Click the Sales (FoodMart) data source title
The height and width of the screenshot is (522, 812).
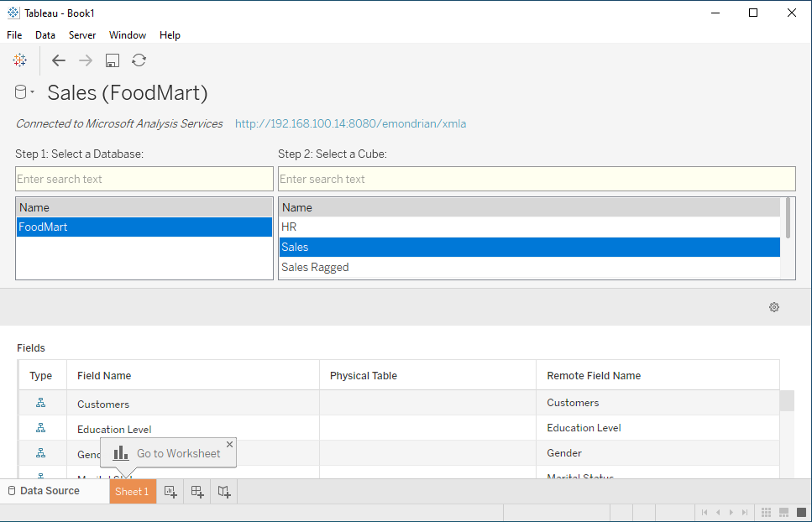click(128, 92)
